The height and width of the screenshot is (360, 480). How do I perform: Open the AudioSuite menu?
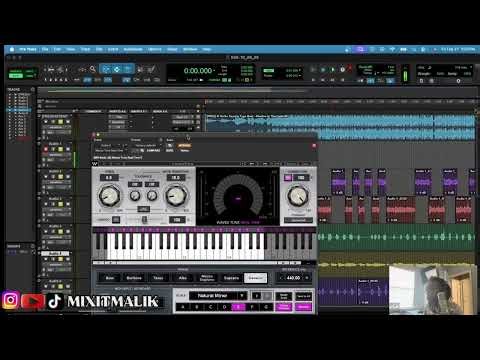(133, 49)
